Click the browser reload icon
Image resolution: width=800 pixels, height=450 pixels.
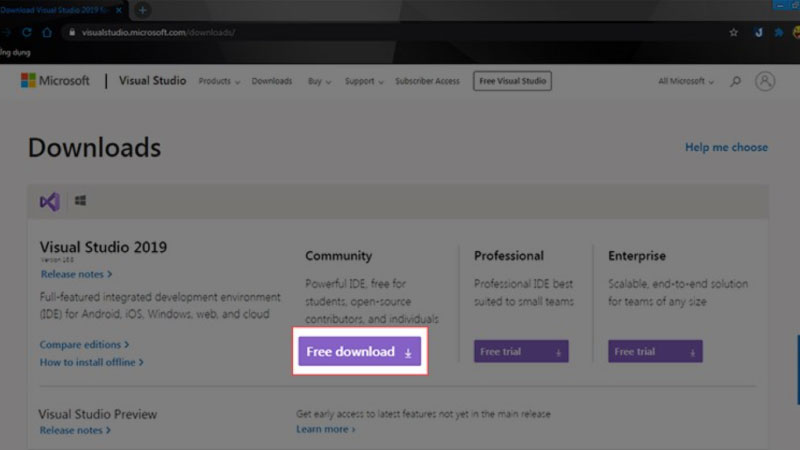click(27, 33)
